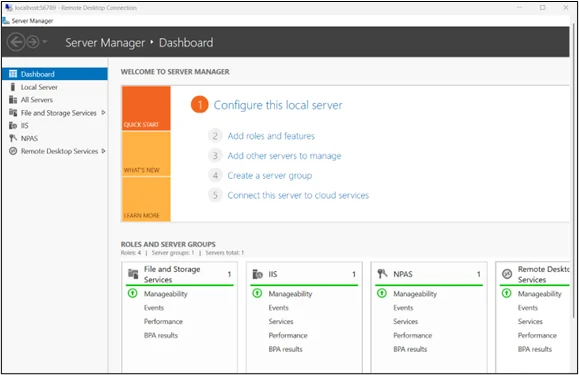The image size is (579, 375).
Task: Expand Remote Desktop Services sidebar arrow
Action: point(103,151)
